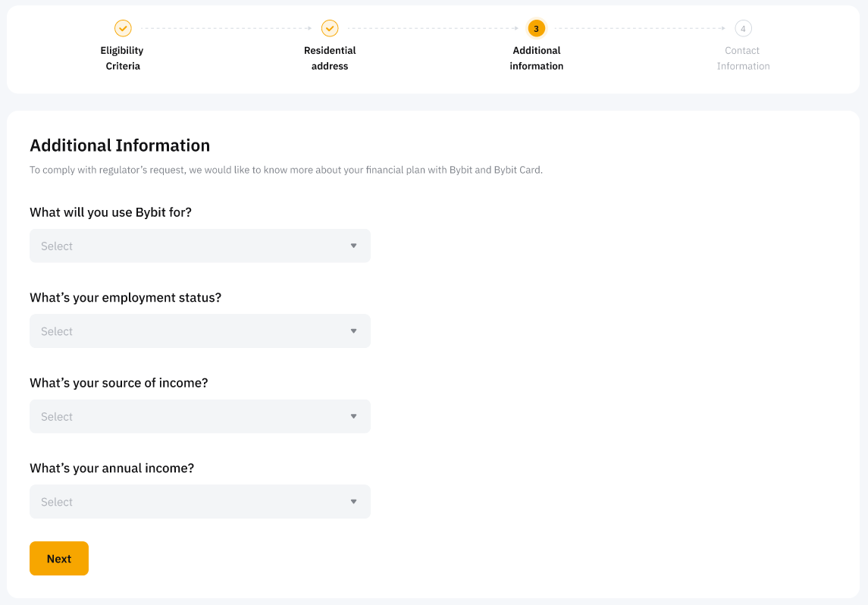Click the caret icon in Bybit usage field
Screen dimensions: 868x605
(353, 246)
